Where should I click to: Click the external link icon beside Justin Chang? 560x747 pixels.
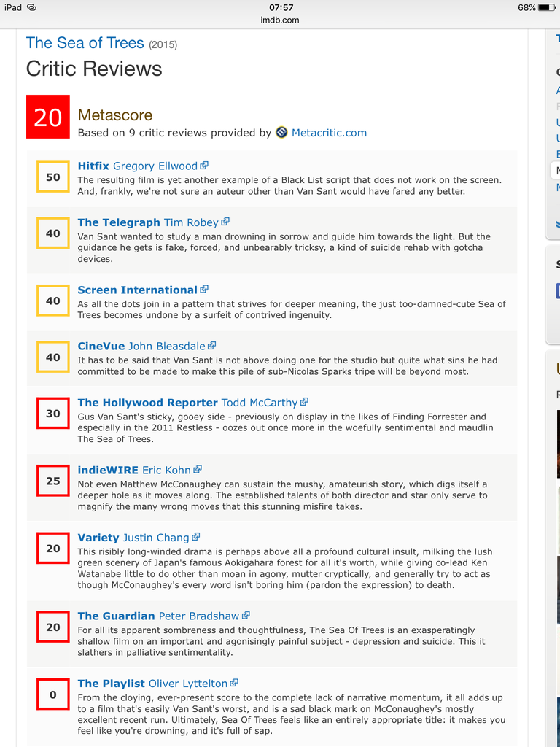pyautogui.click(x=195, y=538)
